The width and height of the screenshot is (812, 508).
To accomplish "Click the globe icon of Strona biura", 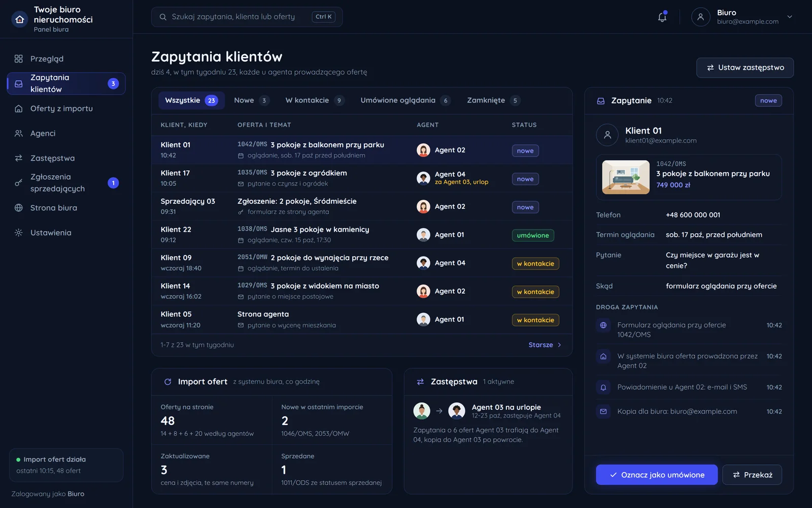I will [19, 208].
